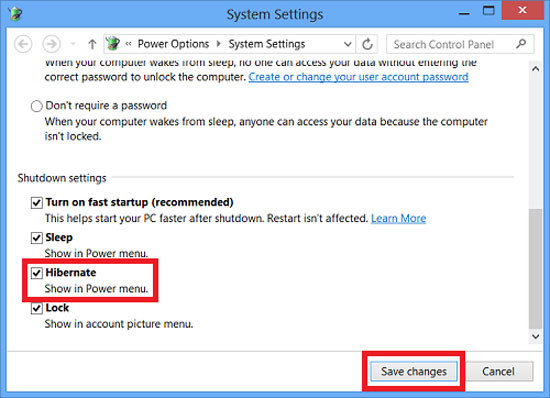Click the Save changes button
The width and height of the screenshot is (550, 398).
(414, 372)
